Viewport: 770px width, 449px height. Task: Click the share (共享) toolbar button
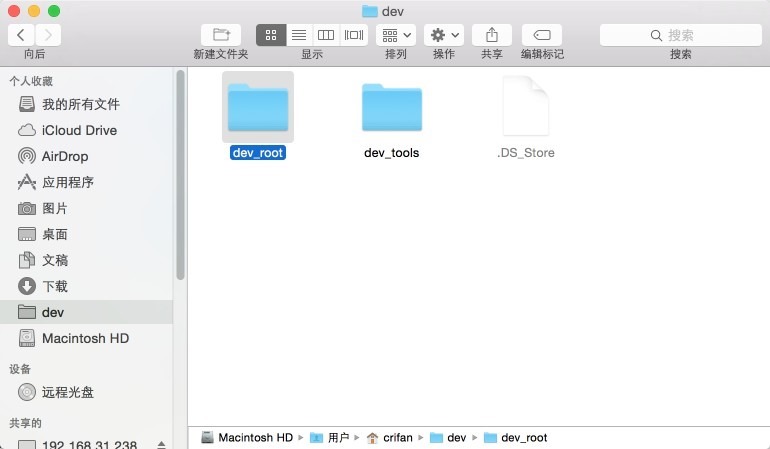tap(492, 35)
